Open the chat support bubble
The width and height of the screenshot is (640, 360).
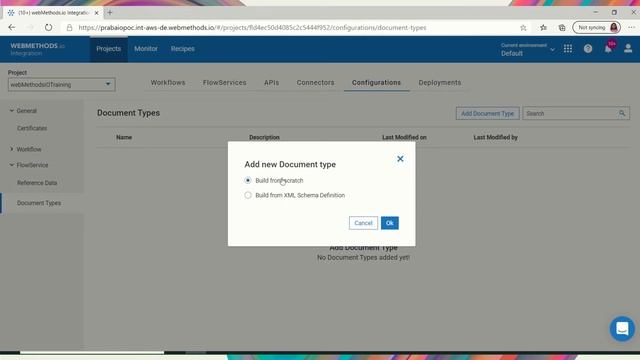point(622,329)
